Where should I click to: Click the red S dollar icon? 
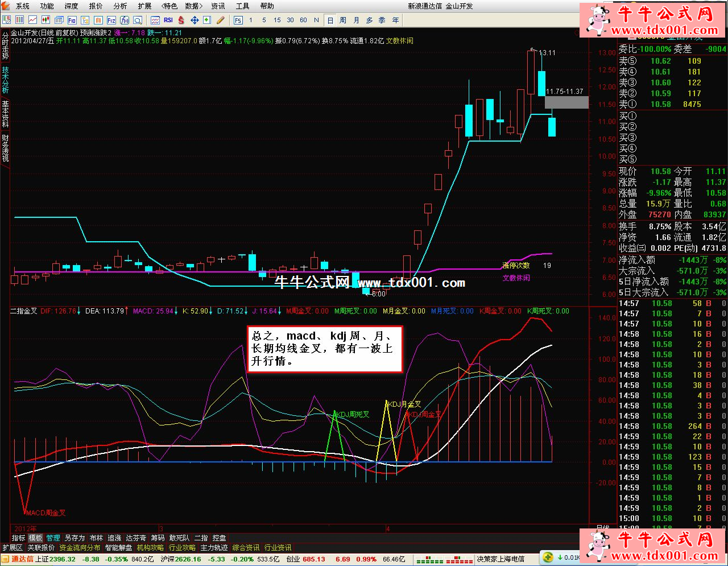[x=181, y=20]
